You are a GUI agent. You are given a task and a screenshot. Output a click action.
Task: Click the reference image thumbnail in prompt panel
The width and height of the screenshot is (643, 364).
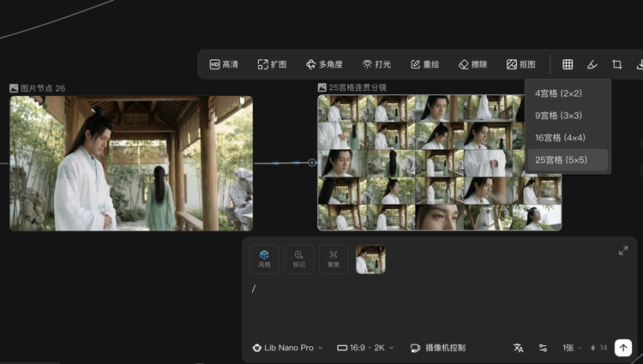tap(370, 260)
